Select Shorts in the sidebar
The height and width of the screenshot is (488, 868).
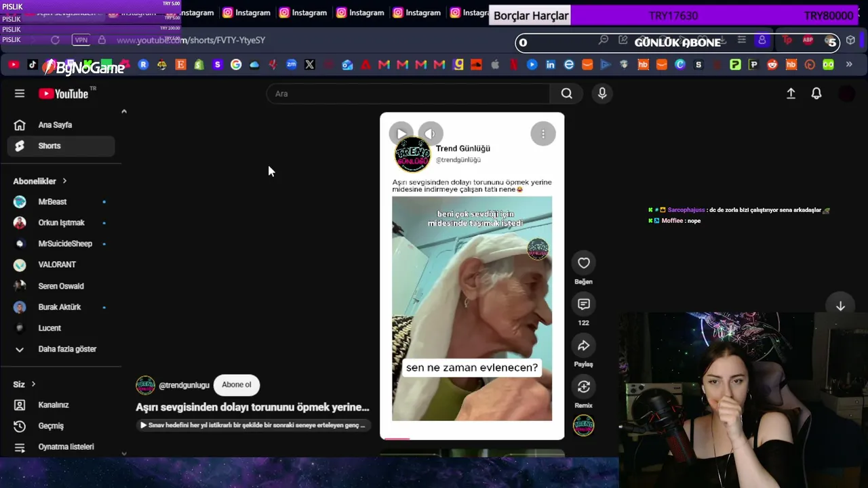(x=61, y=146)
